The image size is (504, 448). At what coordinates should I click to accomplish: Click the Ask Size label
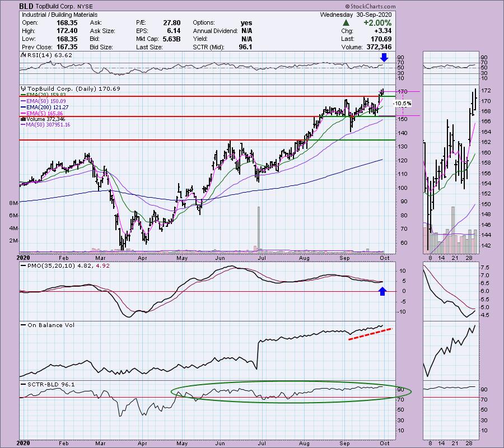click(x=102, y=31)
